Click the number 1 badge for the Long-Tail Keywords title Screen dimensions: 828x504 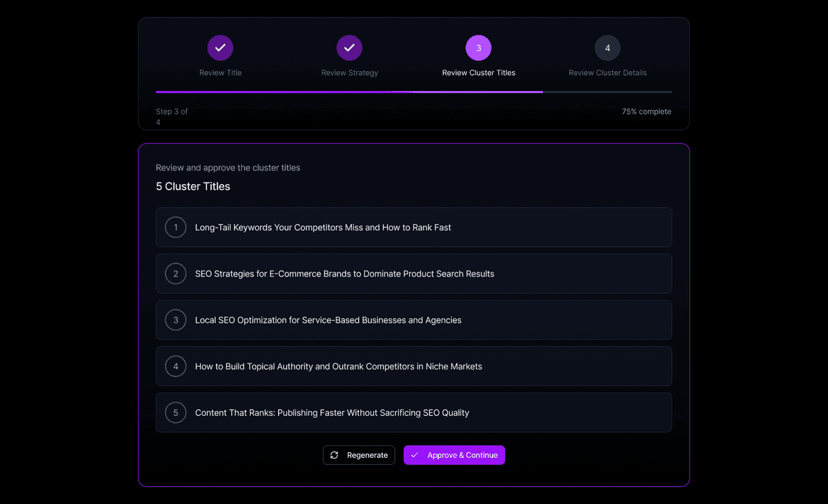coord(176,227)
